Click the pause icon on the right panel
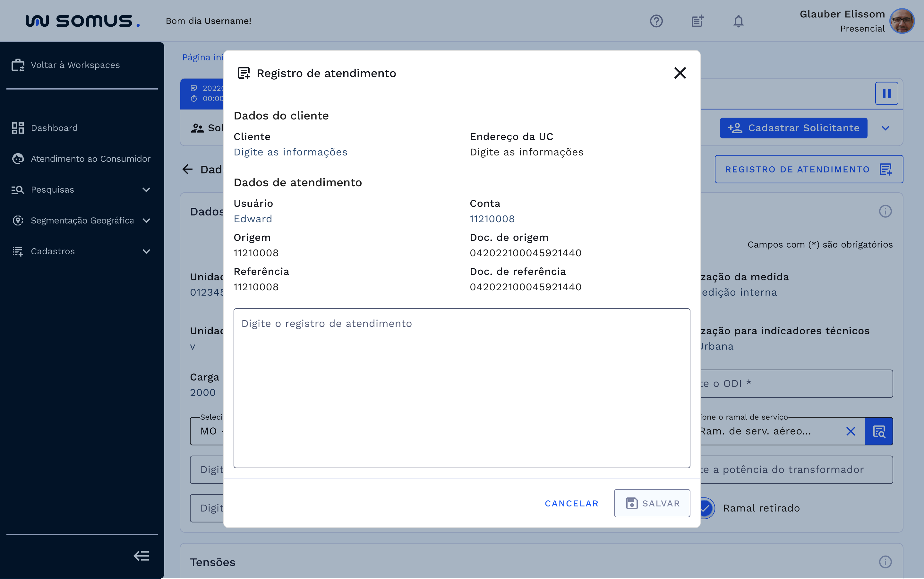Screen dimensions: 924x579 pyautogui.click(x=886, y=93)
